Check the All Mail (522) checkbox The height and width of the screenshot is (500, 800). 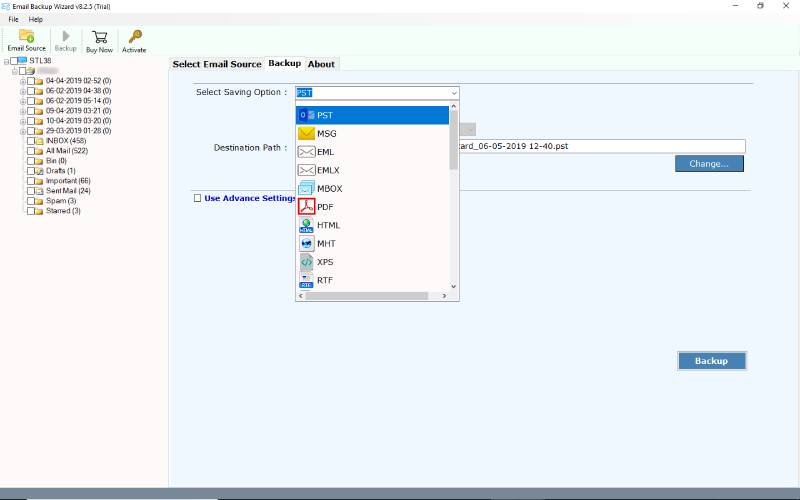pyautogui.click(x=31, y=151)
